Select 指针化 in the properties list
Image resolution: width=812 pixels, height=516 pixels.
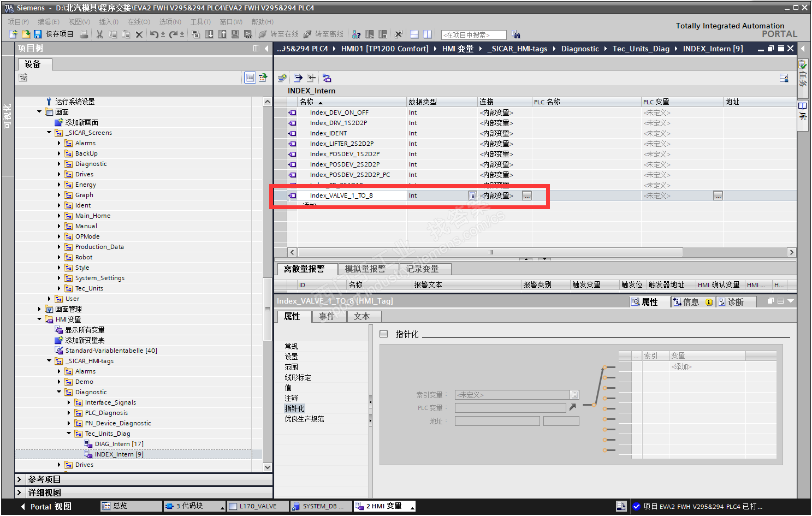295,408
